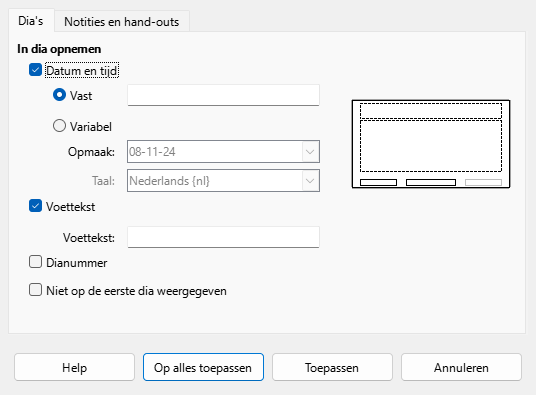
Task: Click the Help button
Action: click(x=75, y=367)
